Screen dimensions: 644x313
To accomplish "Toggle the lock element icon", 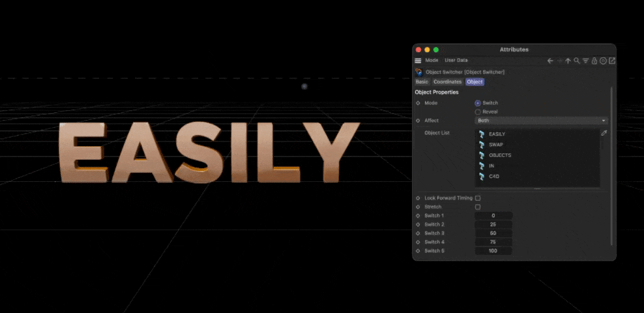I will (x=594, y=61).
